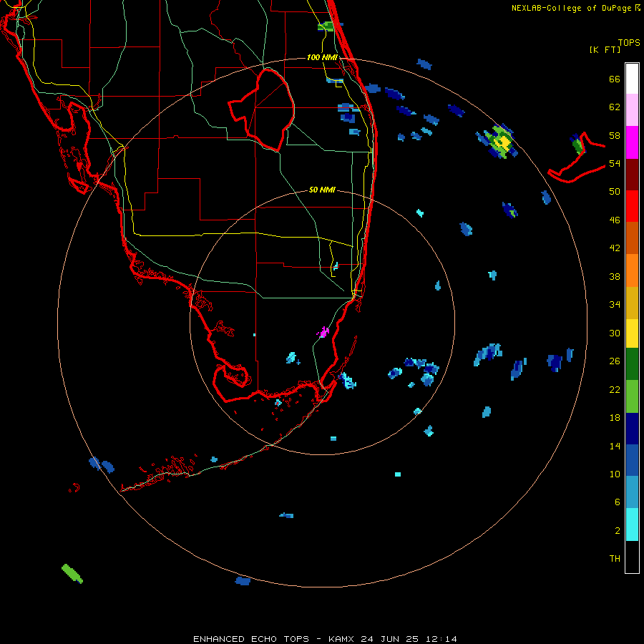Click the 18 value on the legend
This screenshot has height=644, width=644.
(615, 418)
